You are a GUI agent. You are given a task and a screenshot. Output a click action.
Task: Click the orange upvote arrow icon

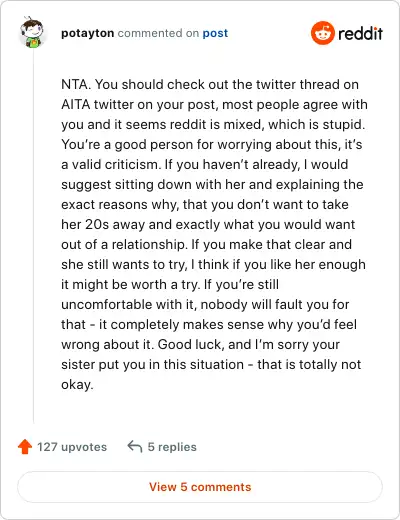(25, 447)
